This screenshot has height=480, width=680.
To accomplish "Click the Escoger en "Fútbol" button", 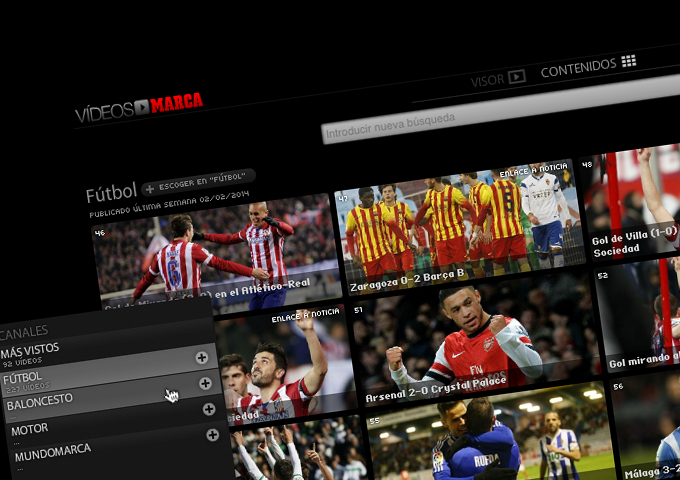I will click(x=199, y=182).
